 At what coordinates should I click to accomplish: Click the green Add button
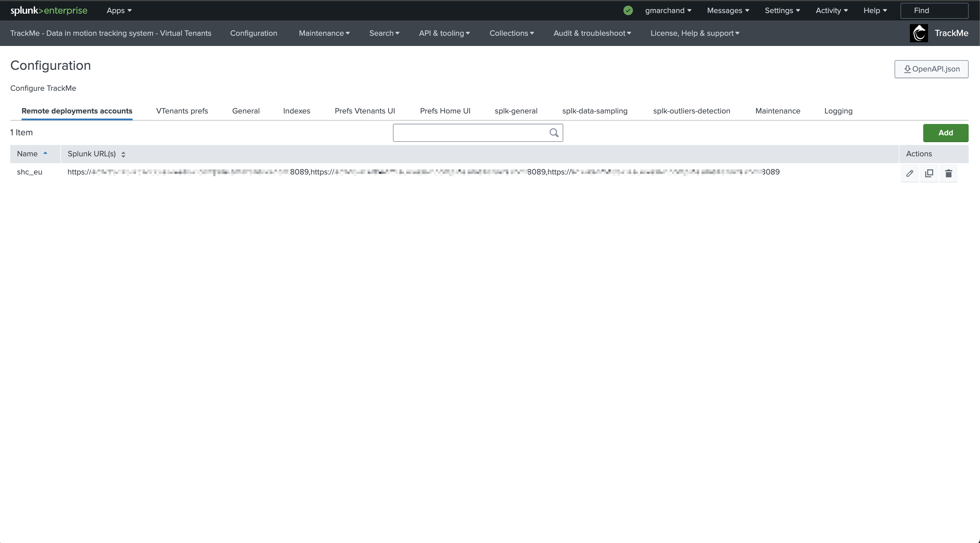(x=945, y=133)
